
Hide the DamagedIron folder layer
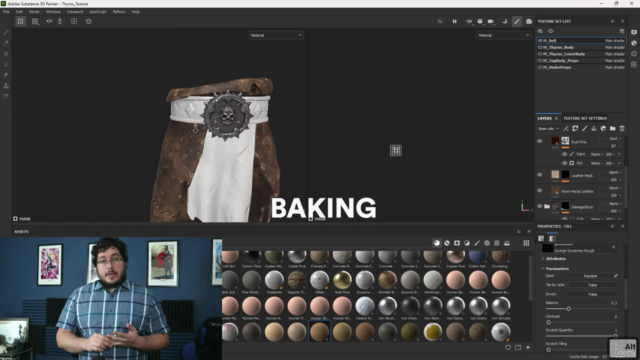540,206
